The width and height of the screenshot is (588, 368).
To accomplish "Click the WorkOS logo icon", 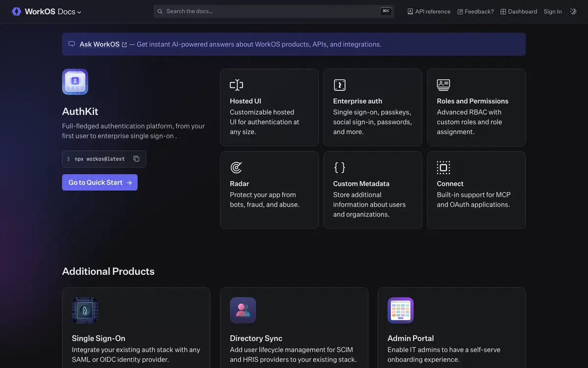I will coord(17,11).
